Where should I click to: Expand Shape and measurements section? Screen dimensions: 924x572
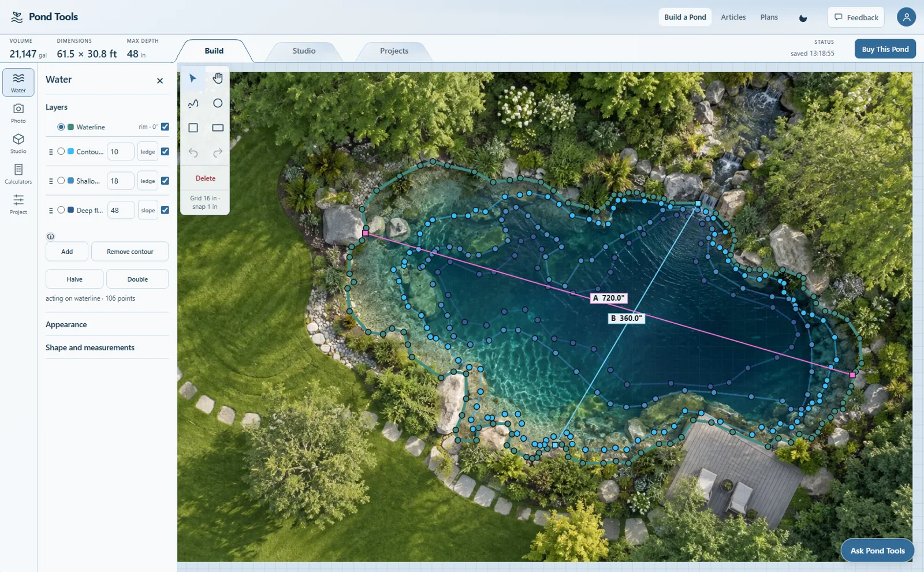click(107, 347)
